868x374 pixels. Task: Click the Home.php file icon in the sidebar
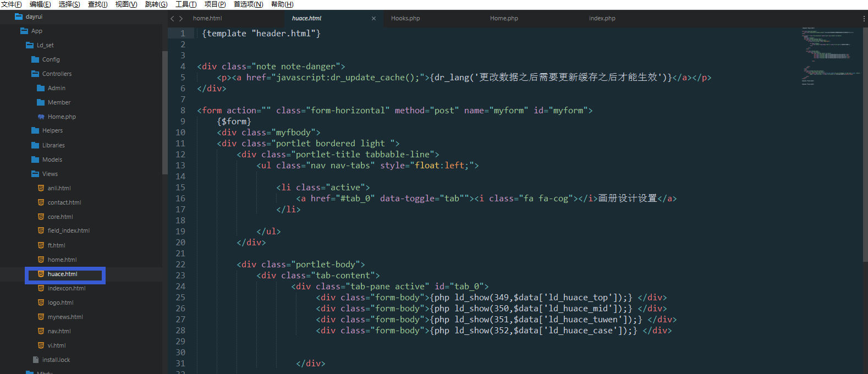coord(41,117)
